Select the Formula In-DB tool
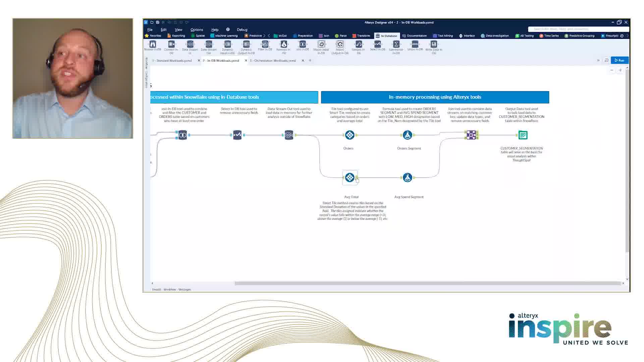 tap(284, 47)
